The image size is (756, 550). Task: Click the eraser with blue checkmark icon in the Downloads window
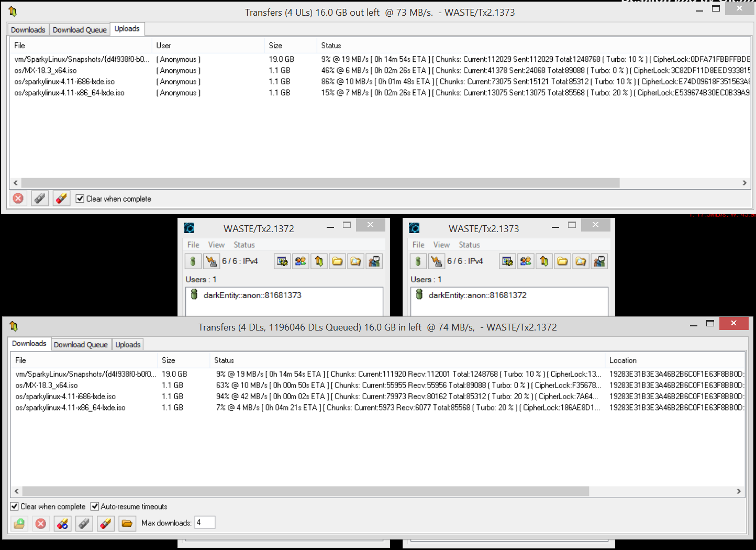coord(62,523)
